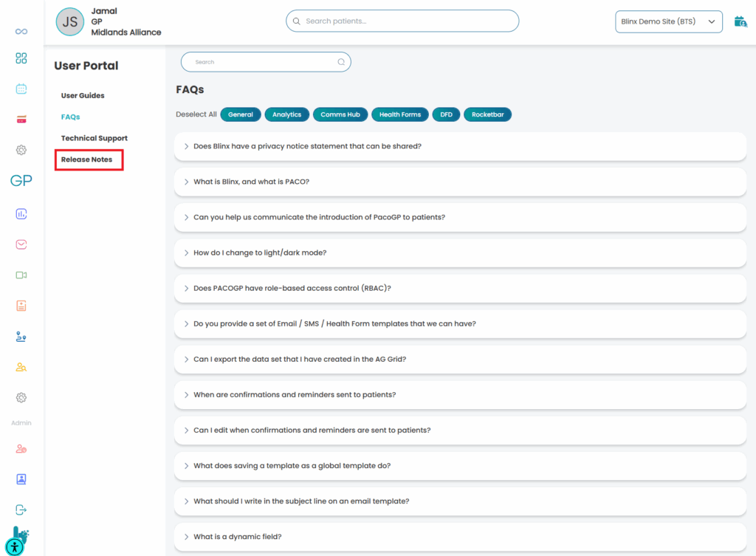
Task: Expand the privacy notice statement FAQ
Action: [x=461, y=146]
